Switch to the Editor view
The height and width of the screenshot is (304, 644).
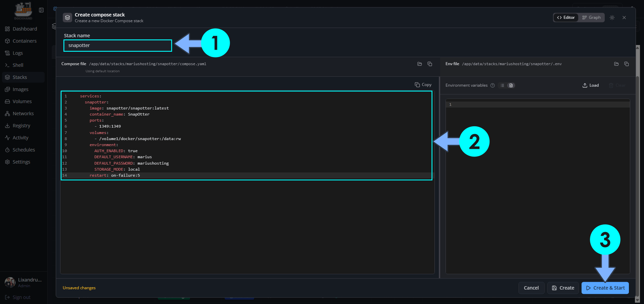tap(566, 17)
